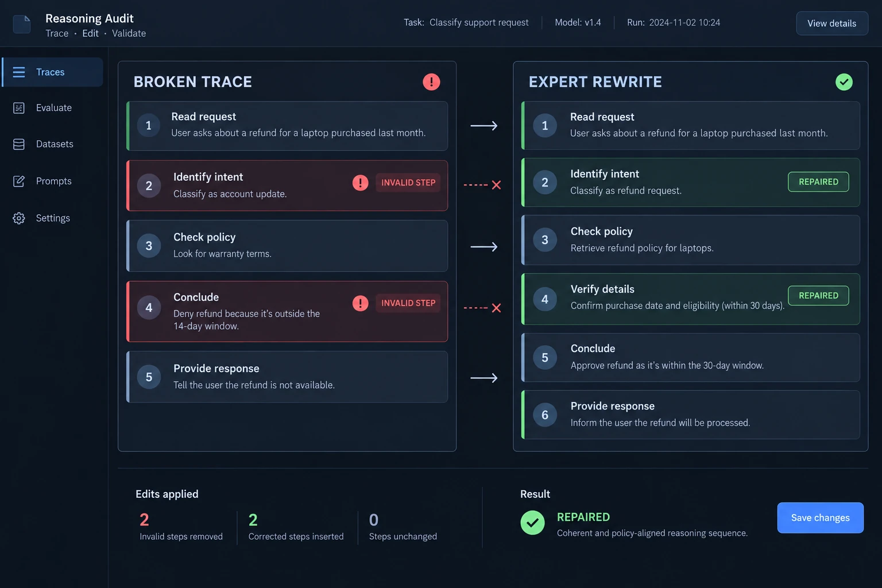The width and height of the screenshot is (882, 588).
Task: Select the Prompts edit icon
Action: coord(19,181)
